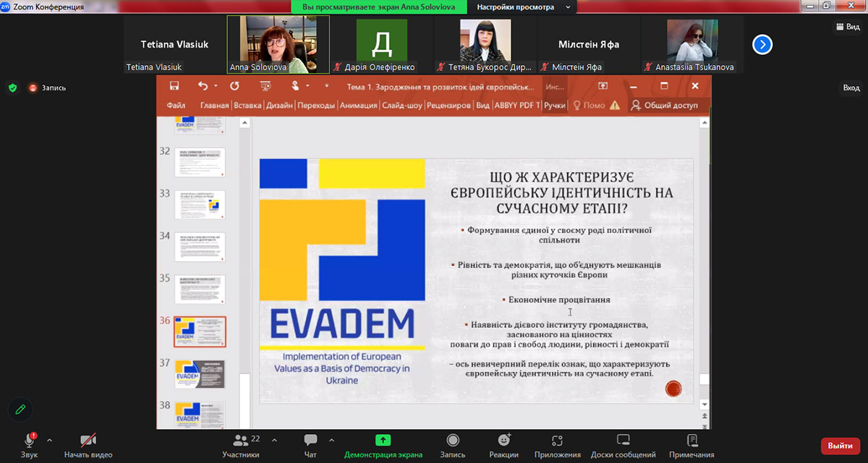The height and width of the screenshot is (463, 868).
Task: Start slideshow from beginning icon
Action: click(x=265, y=86)
